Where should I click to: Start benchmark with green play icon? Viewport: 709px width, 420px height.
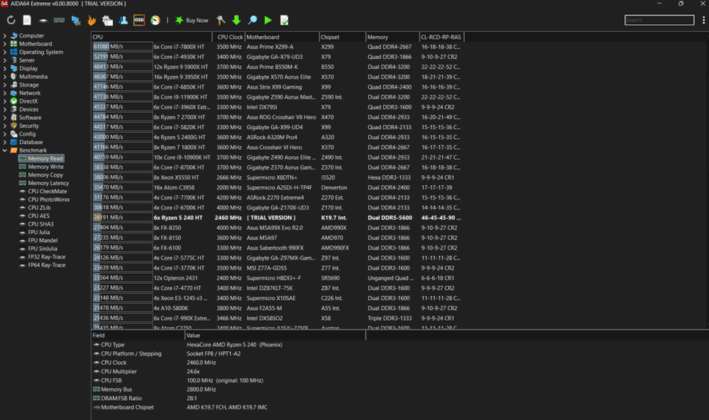(268, 20)
